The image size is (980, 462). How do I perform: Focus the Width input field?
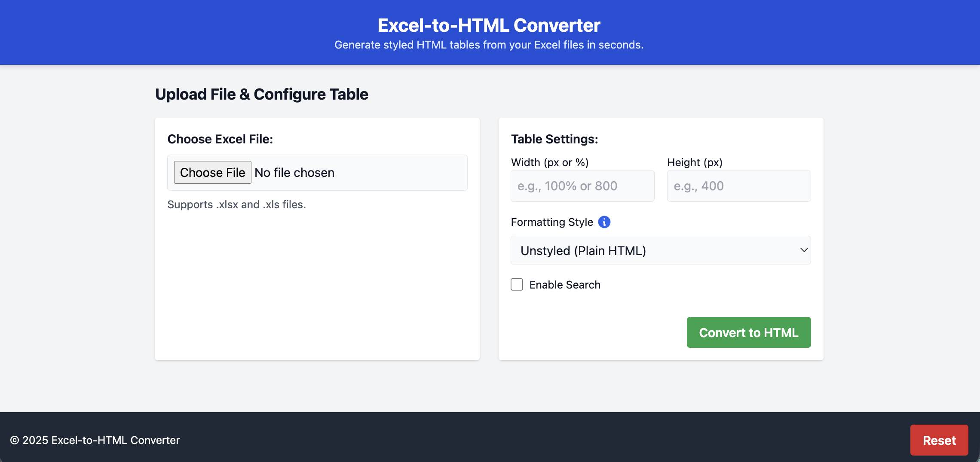(582, 186)
